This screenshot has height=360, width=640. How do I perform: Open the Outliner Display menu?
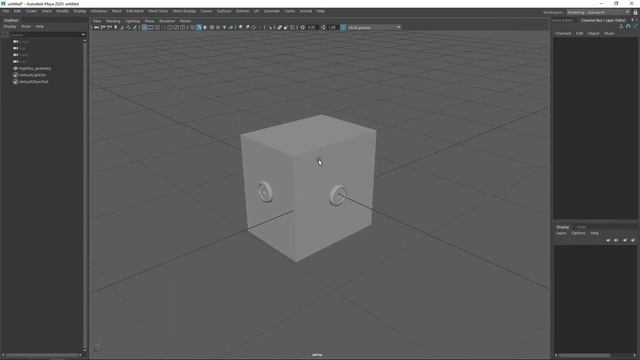pos(10,27)
